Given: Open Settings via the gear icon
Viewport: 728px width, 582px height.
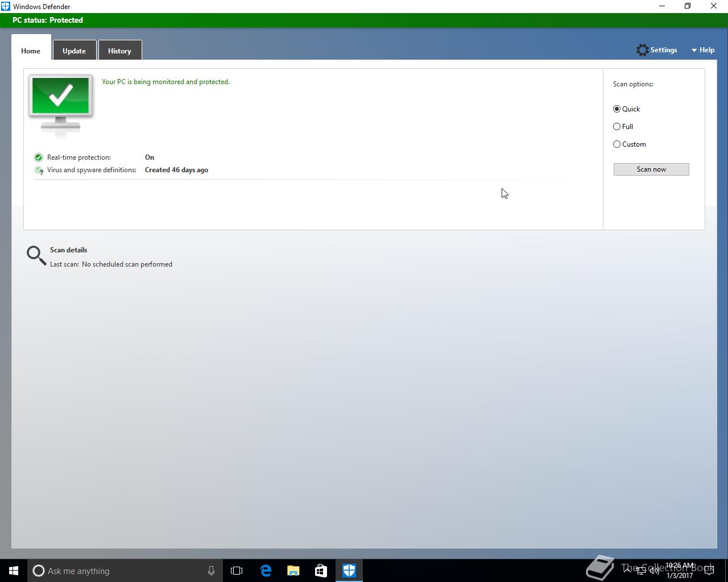Looking at the screenshot, I should pyautogui.click(x=642, y=50).
